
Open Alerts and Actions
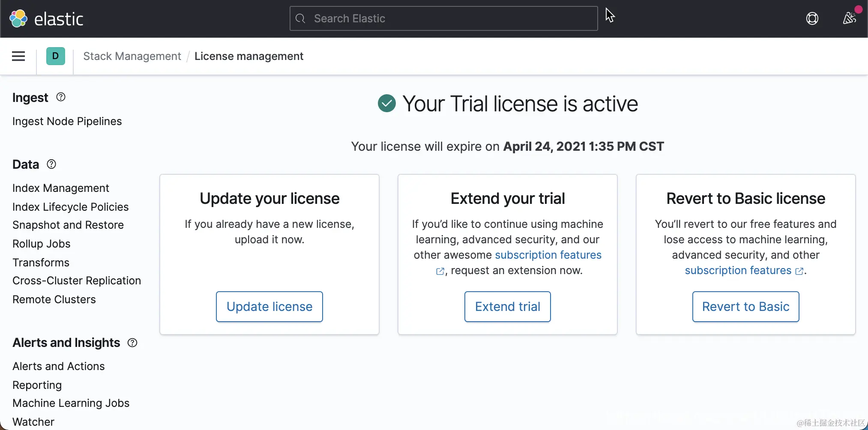tap(59, 366)
